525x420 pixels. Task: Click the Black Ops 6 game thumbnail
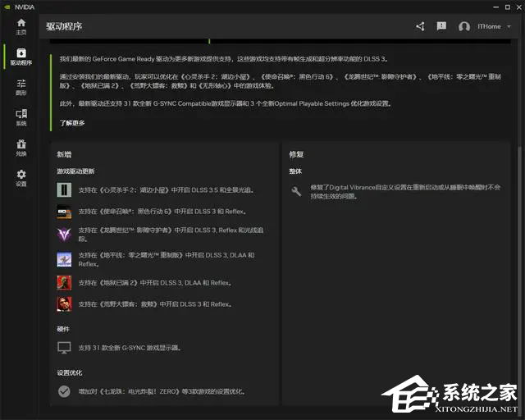coord(64,212)
